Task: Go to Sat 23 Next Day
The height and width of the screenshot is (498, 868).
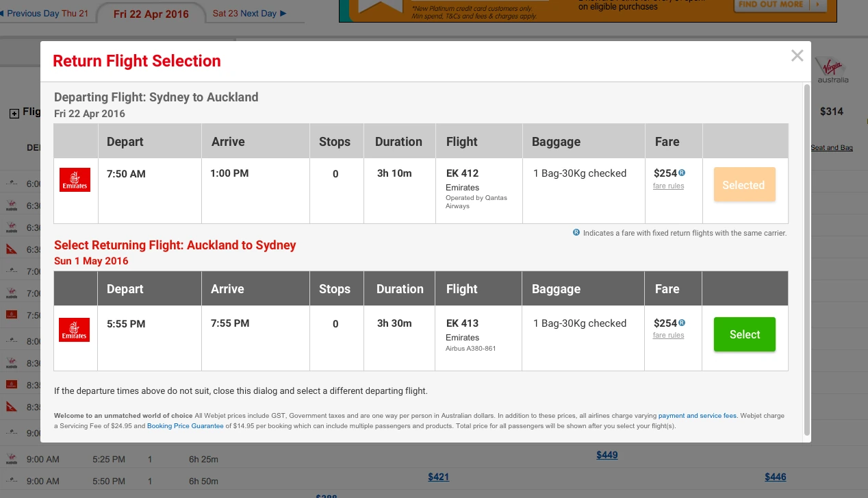Action: [x=250, y=13]
